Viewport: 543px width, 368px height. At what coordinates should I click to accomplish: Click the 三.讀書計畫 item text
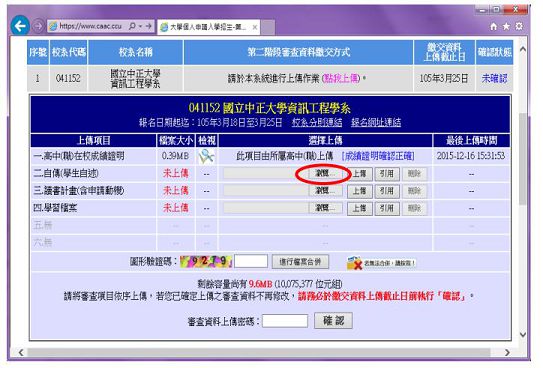[79, 191]
